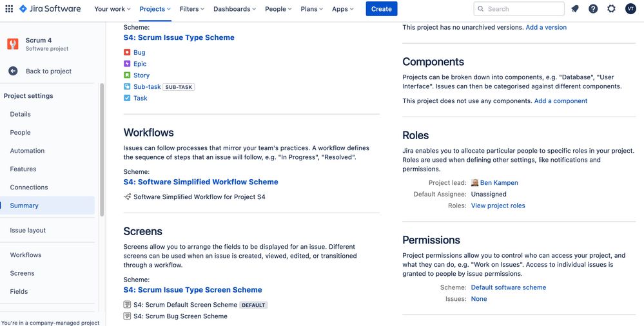The image size is (644, 326).
Task: Click Add a component link
Action: (x=561, y=101)
